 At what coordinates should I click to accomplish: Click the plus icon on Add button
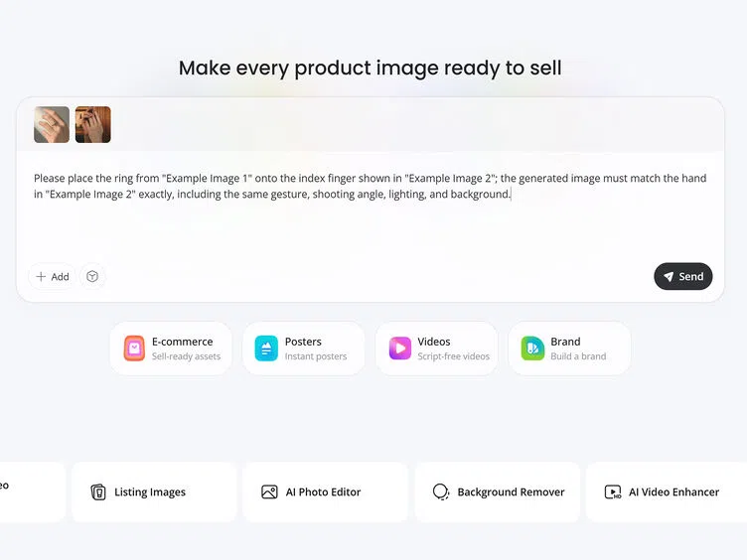[41, 277]
